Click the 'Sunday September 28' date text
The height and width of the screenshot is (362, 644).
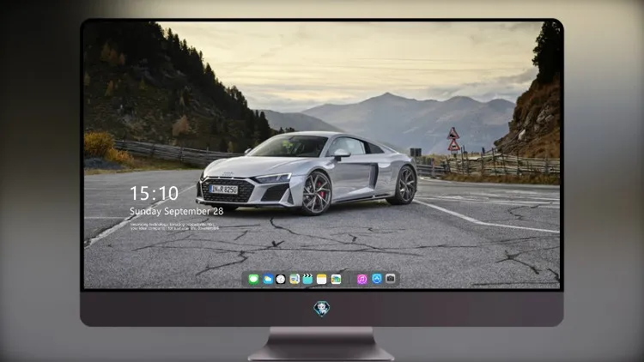click(x=177, y=211)
